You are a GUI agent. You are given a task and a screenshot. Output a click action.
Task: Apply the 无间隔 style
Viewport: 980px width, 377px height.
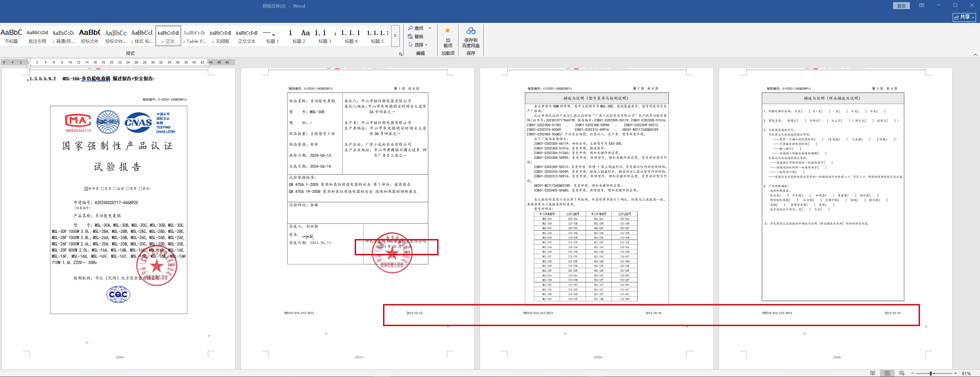pos(221,36)
